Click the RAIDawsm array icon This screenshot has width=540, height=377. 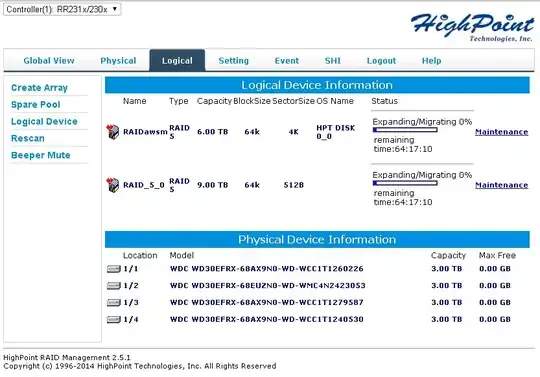click(113, 132)
